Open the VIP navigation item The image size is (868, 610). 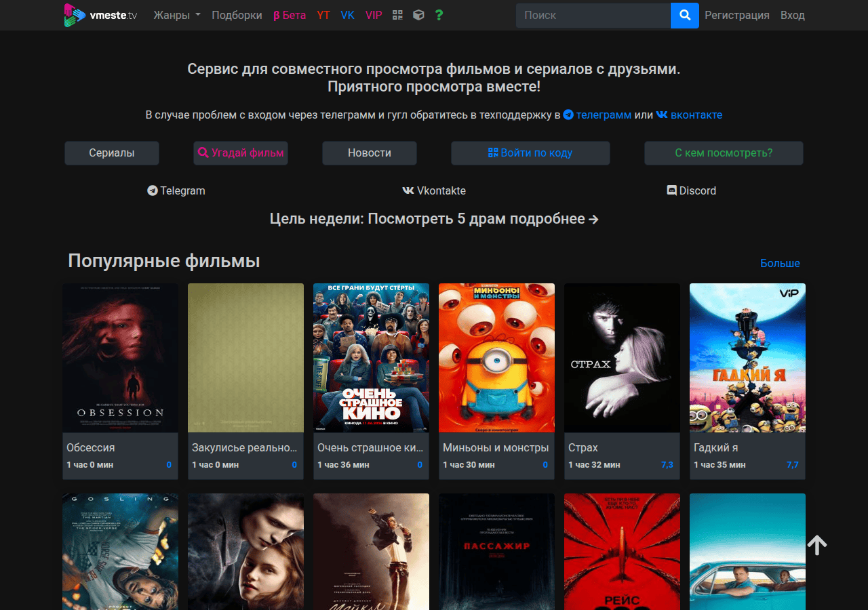374,15
